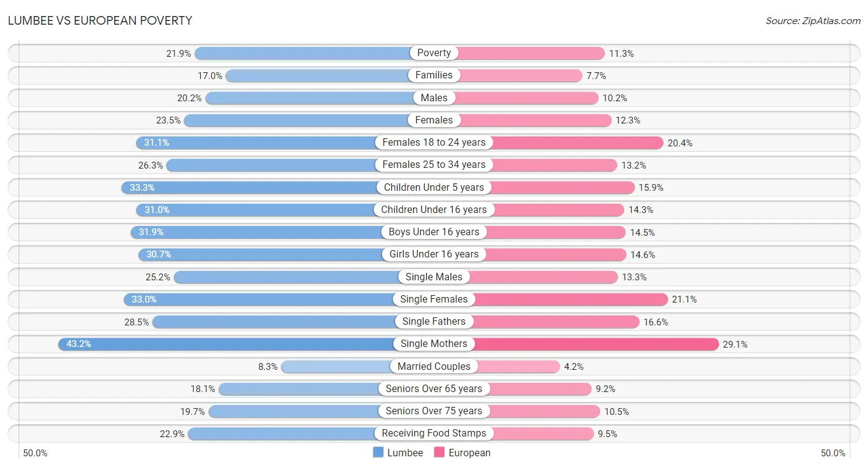This screenshot has width=868, height=468.
Task: Click the 43.2% Lumbee Single Mothers bar
Action: (246, 344)
